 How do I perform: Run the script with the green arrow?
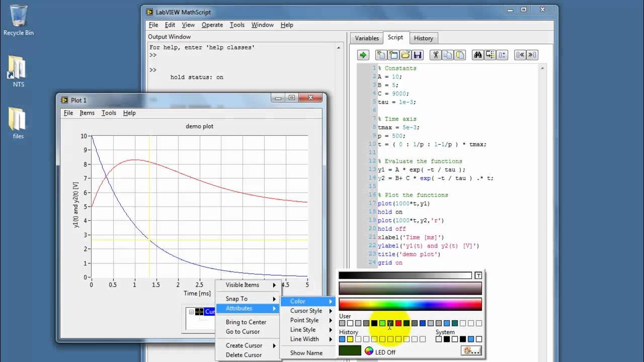363,55
